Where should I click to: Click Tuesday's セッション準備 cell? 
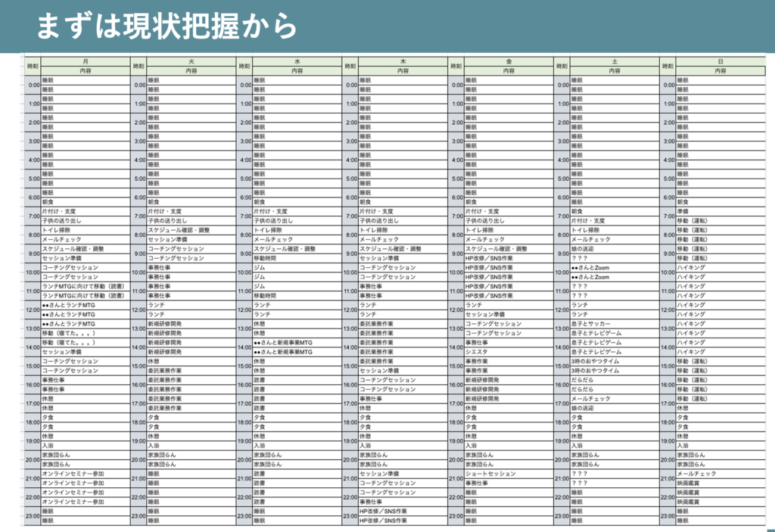pyautogui.click(x=191, y=239)
